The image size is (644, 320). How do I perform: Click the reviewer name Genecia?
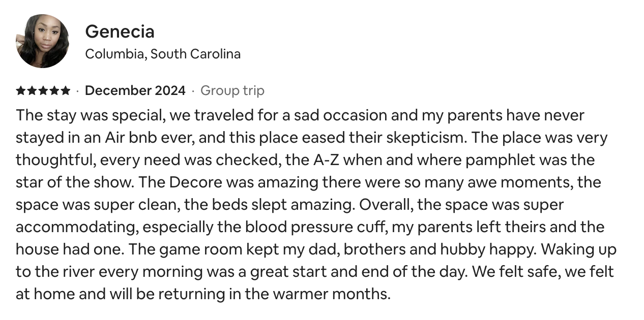pyautogui.click(x=120, y=31)
